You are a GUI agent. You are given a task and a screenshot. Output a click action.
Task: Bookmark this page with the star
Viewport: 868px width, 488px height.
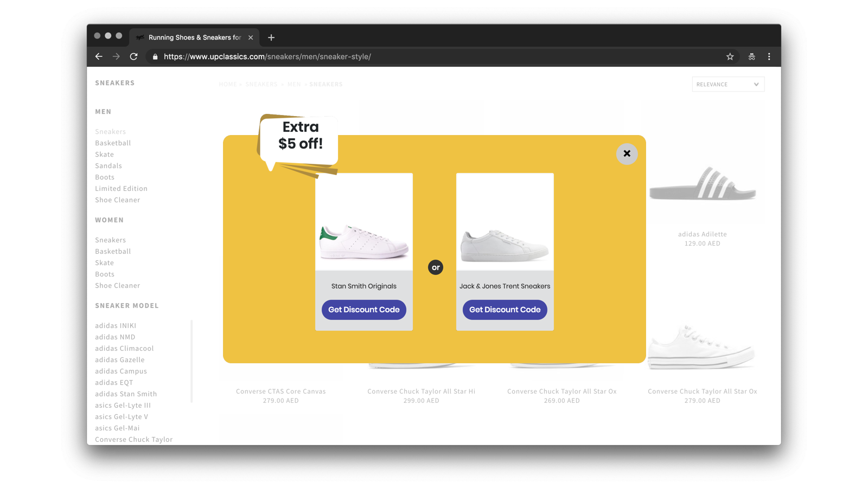pyautogui.click(x=730, y=56)
